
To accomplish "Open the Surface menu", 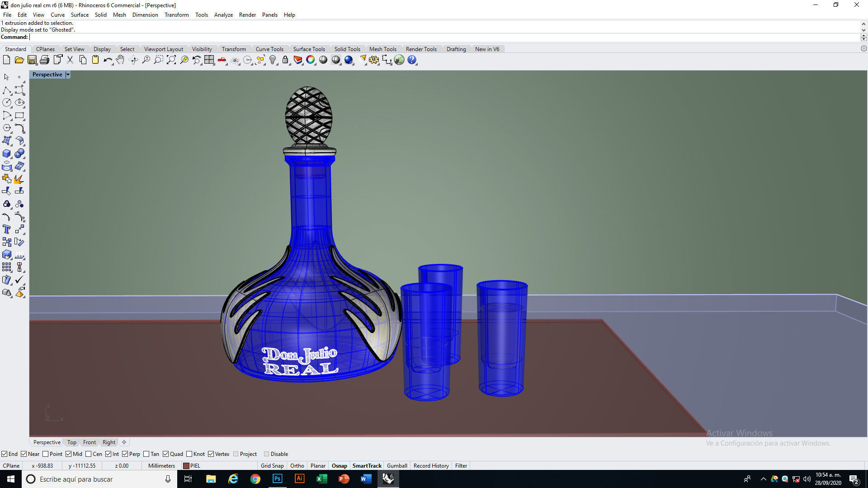I will tap(80, 14).
